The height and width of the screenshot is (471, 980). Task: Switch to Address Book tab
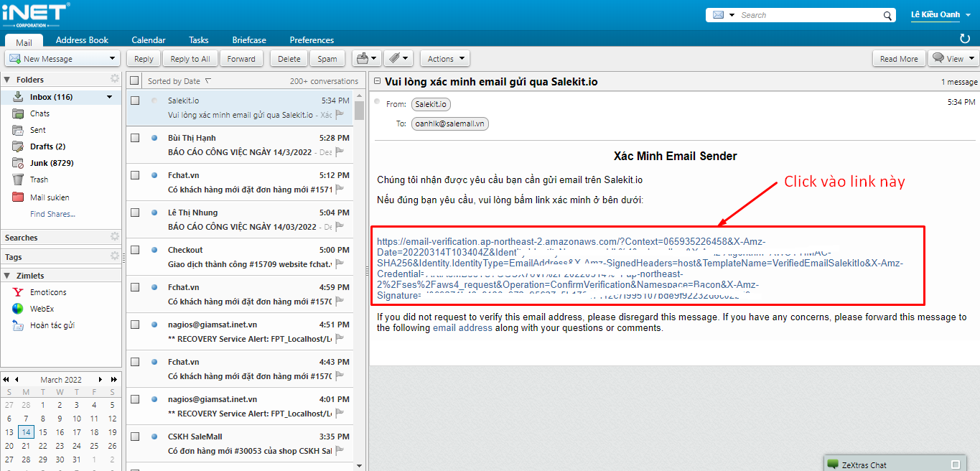[82, 40]
